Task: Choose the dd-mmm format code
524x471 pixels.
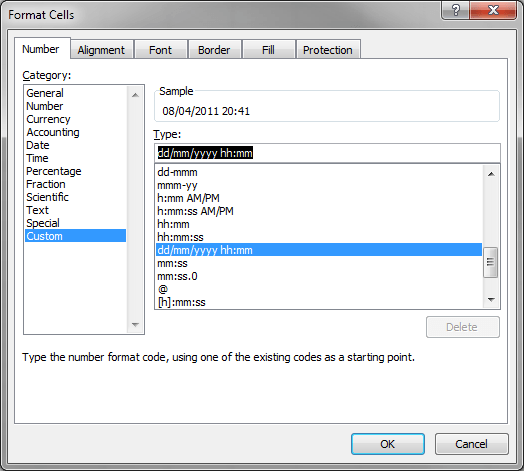Action: (x=177, y=172)
